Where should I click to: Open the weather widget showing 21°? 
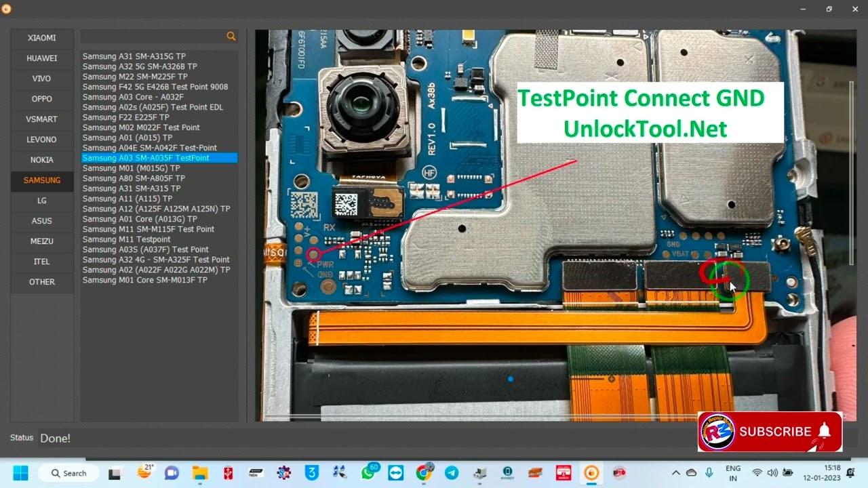click(145, 471)
